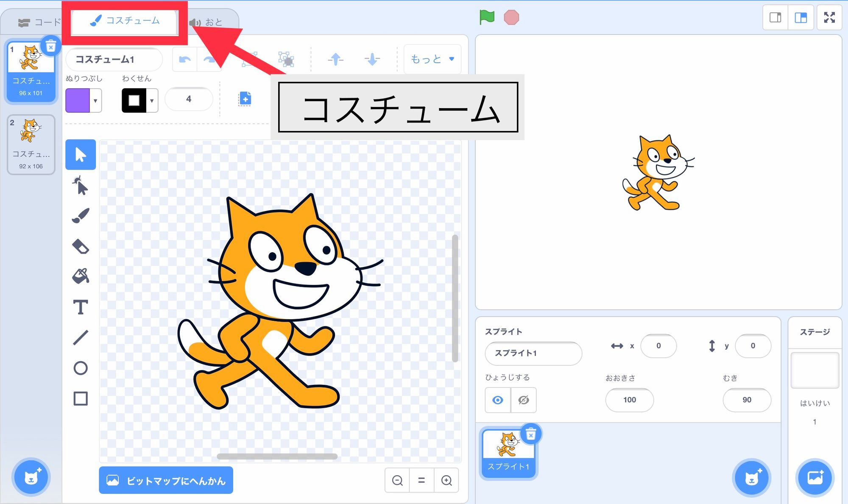Click the むき direction field showing 90
The image size is (848, 504).
tap(747, 400)
